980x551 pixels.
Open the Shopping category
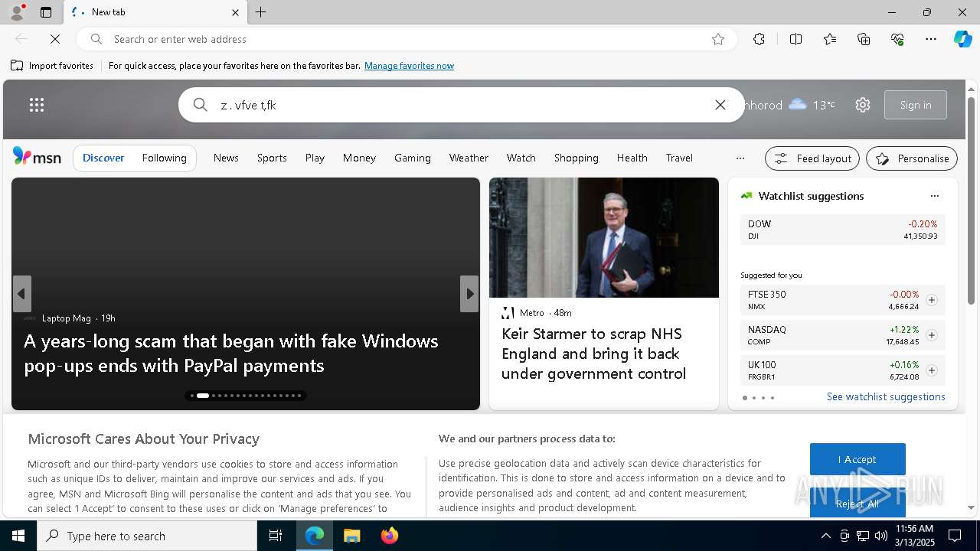(577, 158)
